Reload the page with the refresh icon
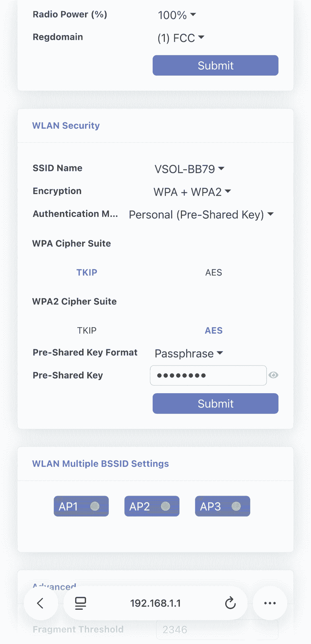This screenshot has height=644, width=311. pos(230,603)
